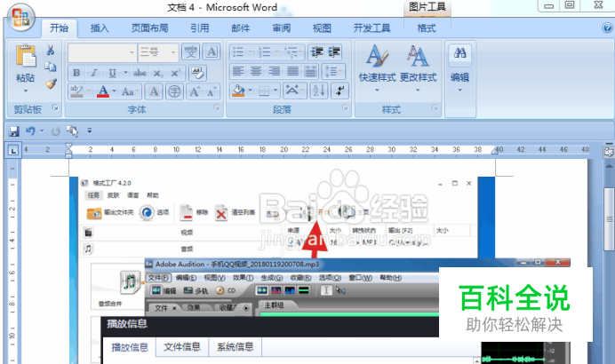The height and width of the screenshot is (364, 615).
Task: Open print preview from quick access toolbar
Action: [x=72, y=131]
